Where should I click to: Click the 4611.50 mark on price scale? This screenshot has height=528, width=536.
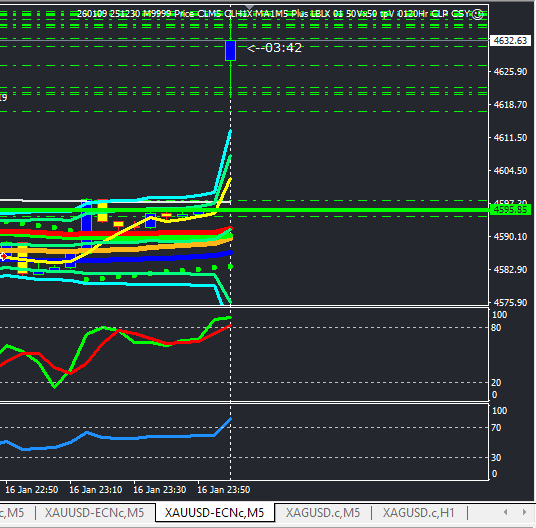tap(510, 138)
